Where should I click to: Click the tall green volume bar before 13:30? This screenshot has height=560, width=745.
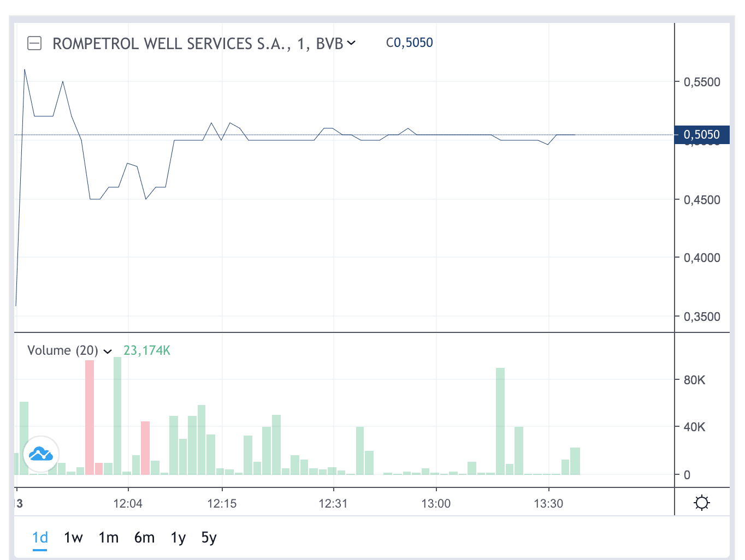tap(500, 421)
